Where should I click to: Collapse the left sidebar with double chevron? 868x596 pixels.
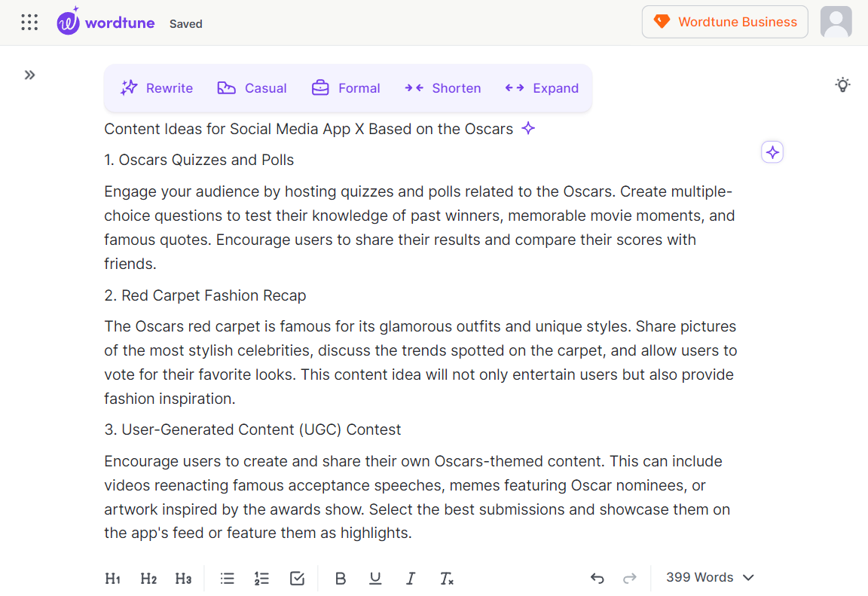pos(29,75)
